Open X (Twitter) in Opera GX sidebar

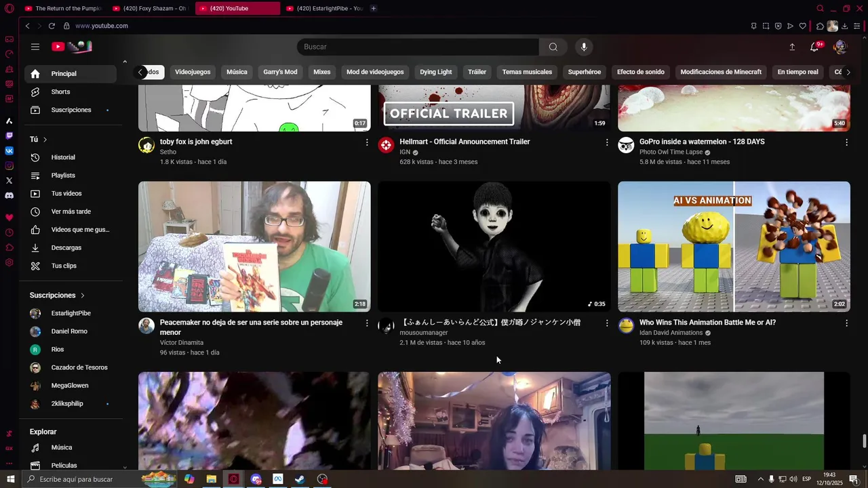pyautogui.click(x=9, y=180)
